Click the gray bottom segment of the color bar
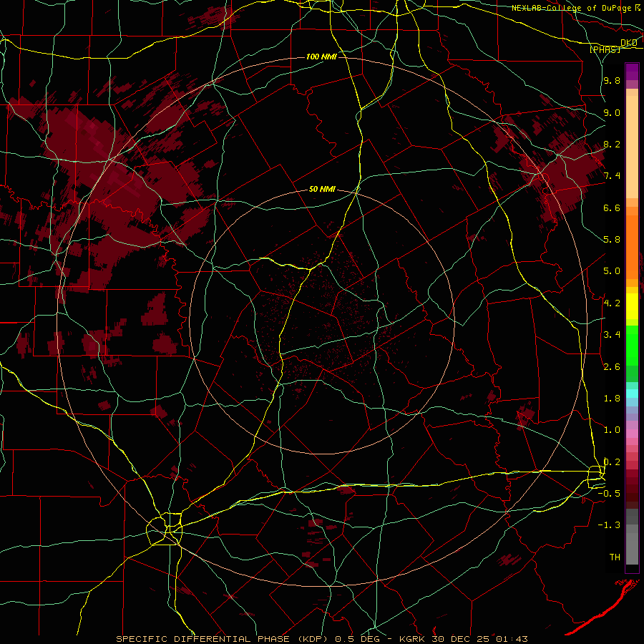 632,548
